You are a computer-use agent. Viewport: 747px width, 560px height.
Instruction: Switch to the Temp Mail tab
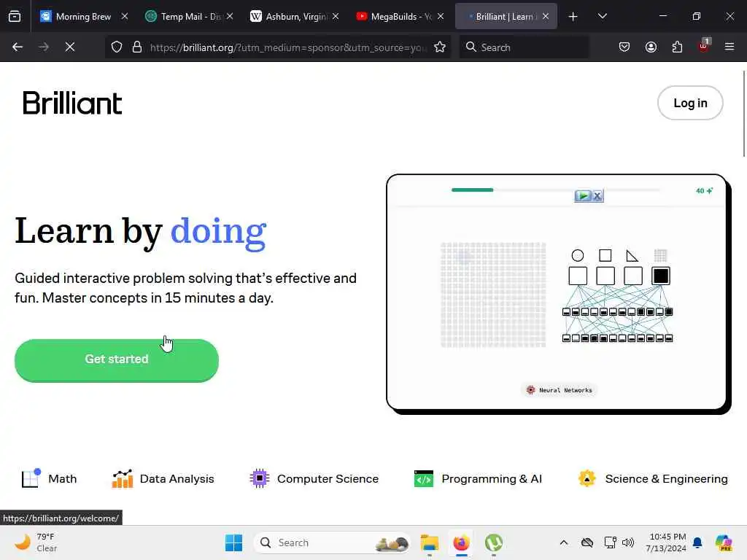(x=190, y=17)
